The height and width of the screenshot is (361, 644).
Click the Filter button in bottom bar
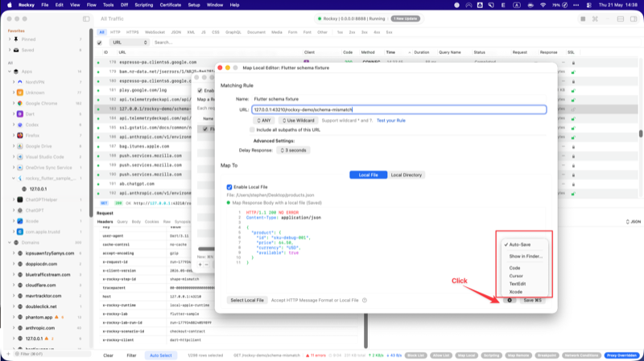pos(131,355)
